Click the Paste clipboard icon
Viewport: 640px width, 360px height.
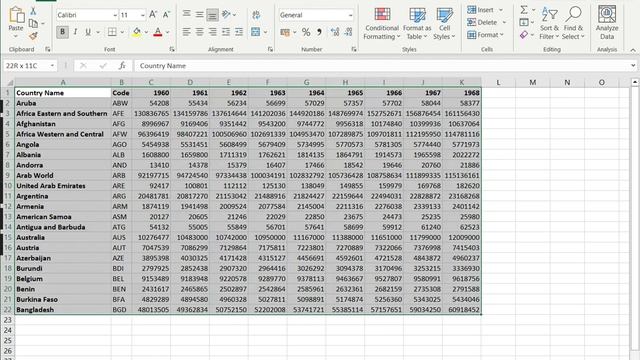click(16, 15)
